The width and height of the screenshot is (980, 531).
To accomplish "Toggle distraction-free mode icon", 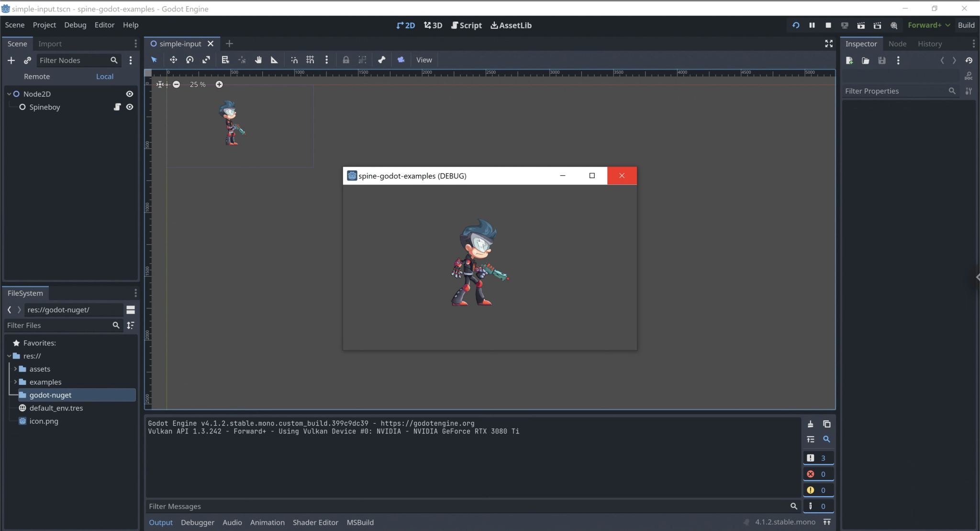I will [x=829, y=44].
